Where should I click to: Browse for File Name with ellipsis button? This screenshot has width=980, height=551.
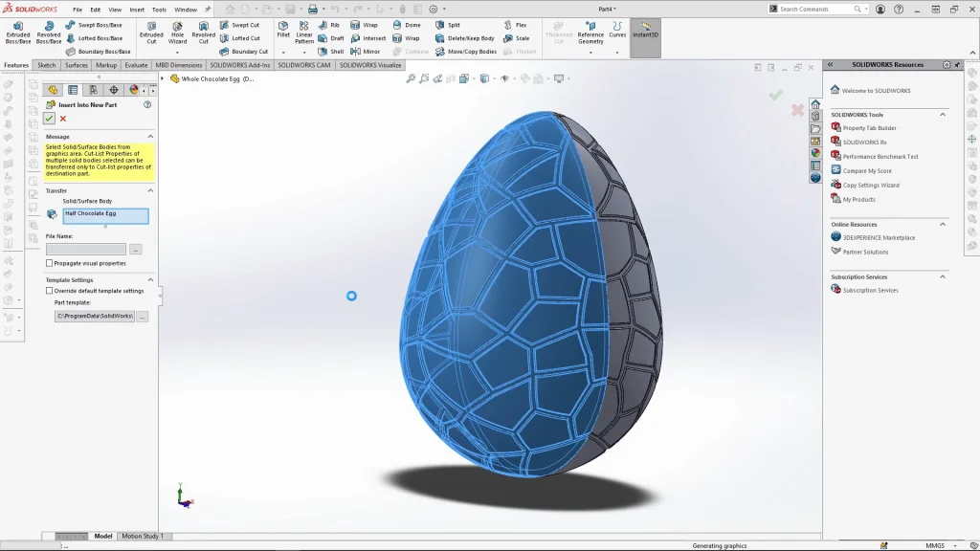pos(136,249)
